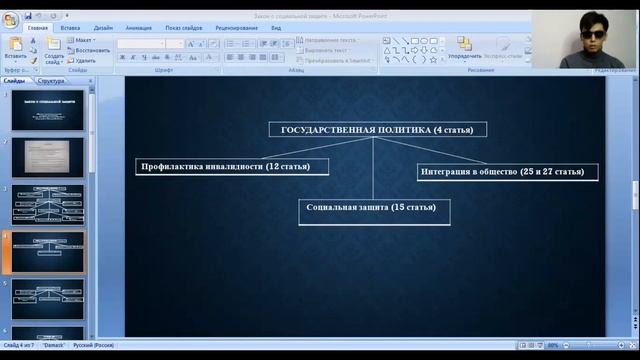
Task: Click Направление текста button
Action: 328,40
